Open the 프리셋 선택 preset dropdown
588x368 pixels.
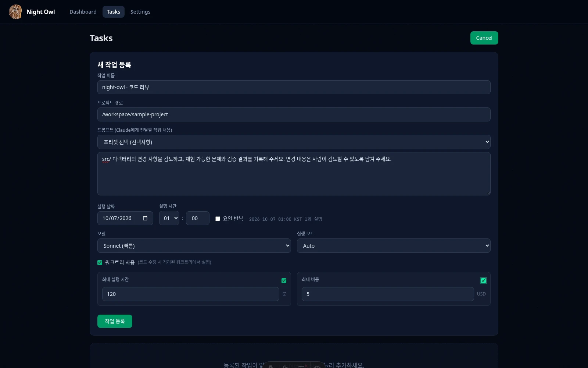[x=294, y=142]
